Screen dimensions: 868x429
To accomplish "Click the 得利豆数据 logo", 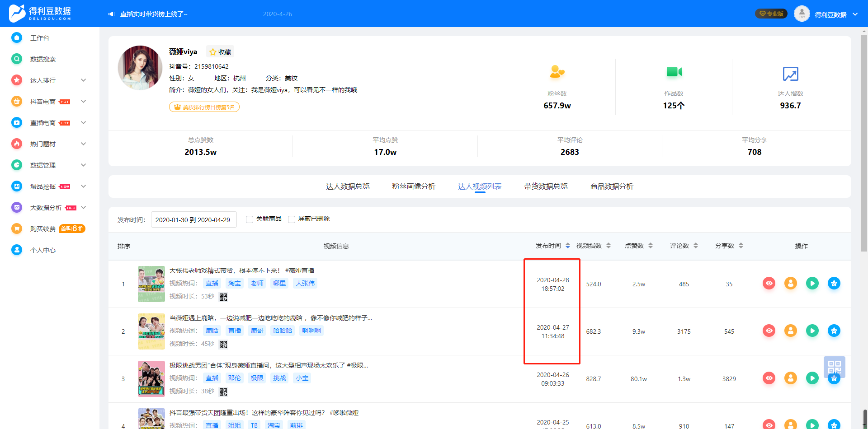I will click(40, 13).
